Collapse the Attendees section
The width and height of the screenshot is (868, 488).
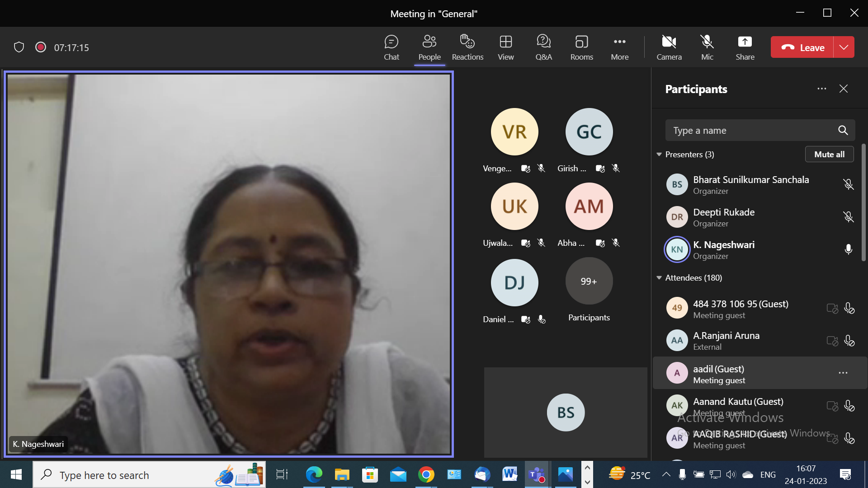659,278
